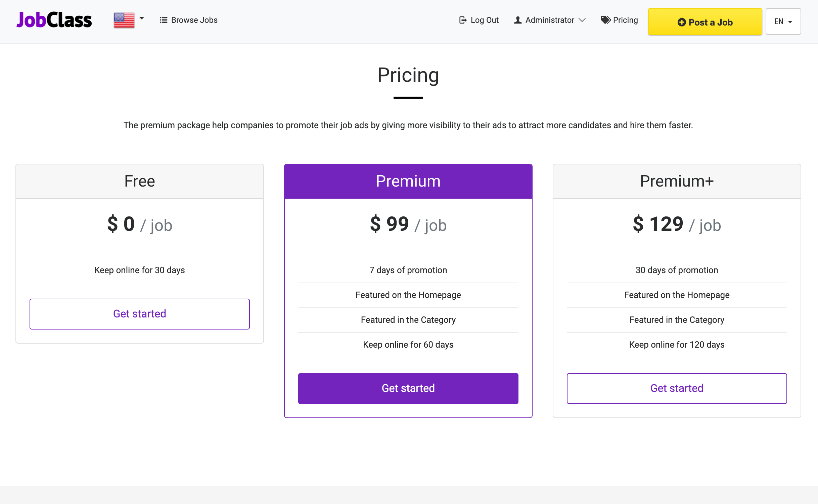The image size is (818, 504).
Task: Go to the Pricing nav item
Action: pos(625,20)
